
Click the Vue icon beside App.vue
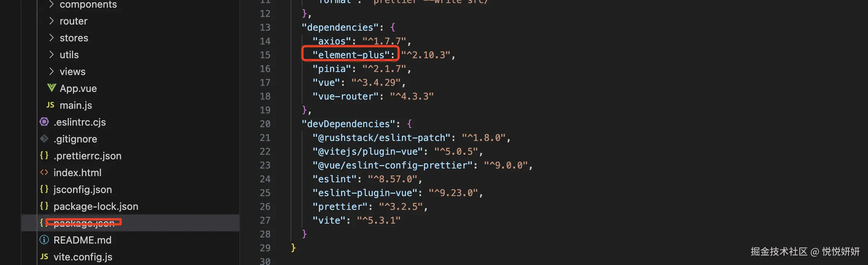click(52, 88)
